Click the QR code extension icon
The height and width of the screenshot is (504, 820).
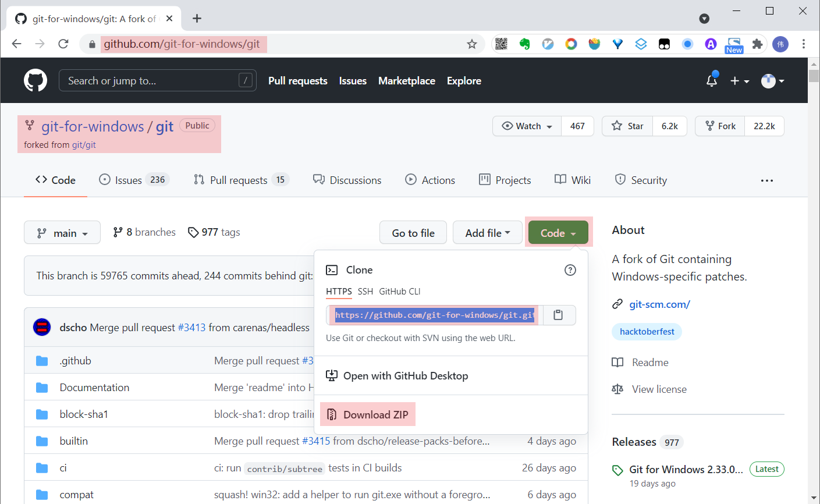click(x=501, y=44)
